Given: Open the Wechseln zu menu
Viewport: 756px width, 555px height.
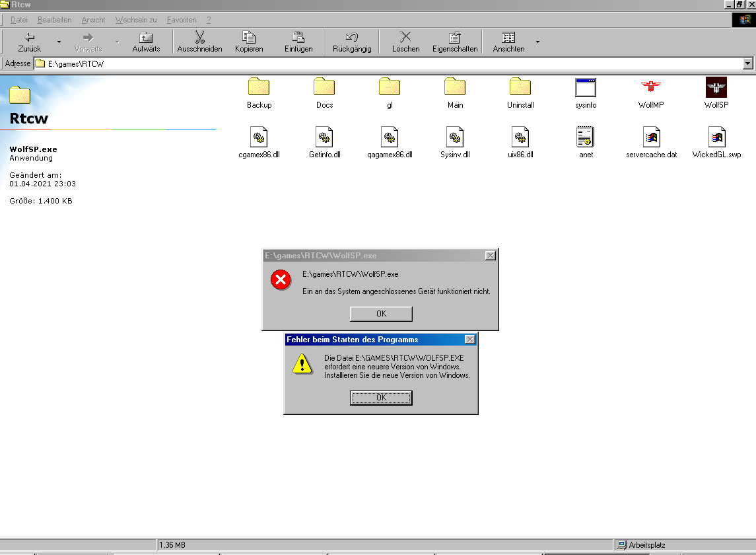Looking at the screenshot, I should click(x=136, y=20).
